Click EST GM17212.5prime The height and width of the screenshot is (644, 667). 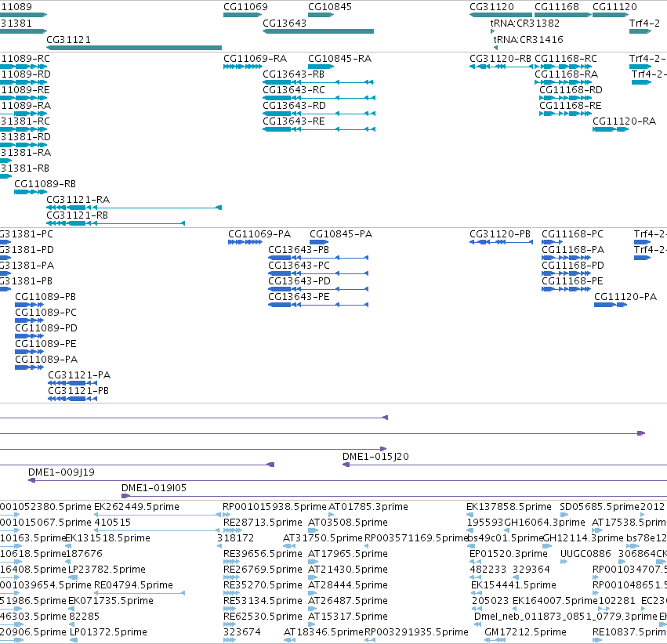pos(526,633)
